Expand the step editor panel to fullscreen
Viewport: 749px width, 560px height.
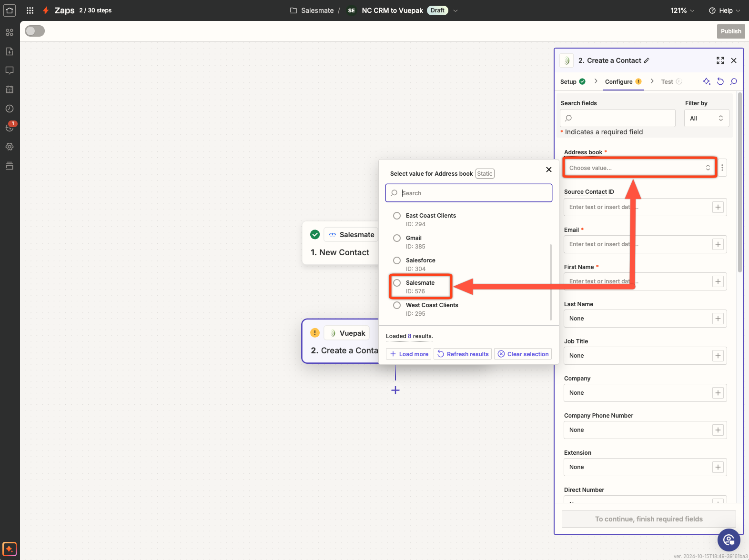point(720,60)
